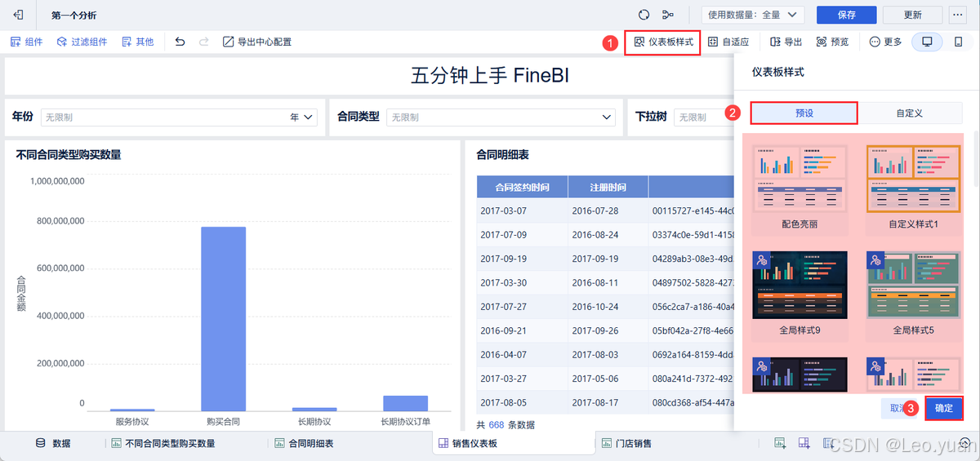980x461 pixels.
Task: Click the 不同合同类型购买数量 chart title
Action: pos(68,154)
